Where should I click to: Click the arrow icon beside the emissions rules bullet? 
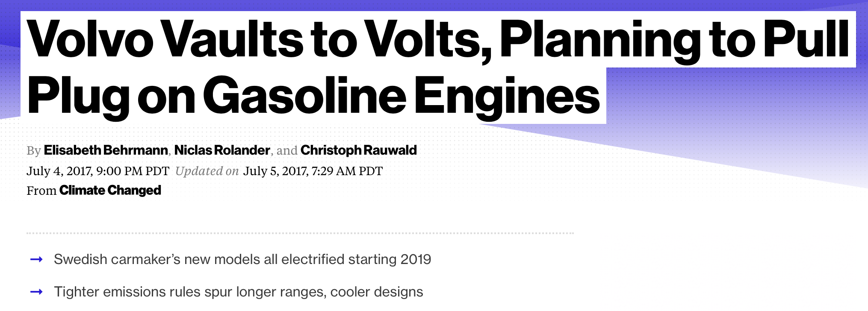point(37,292)
